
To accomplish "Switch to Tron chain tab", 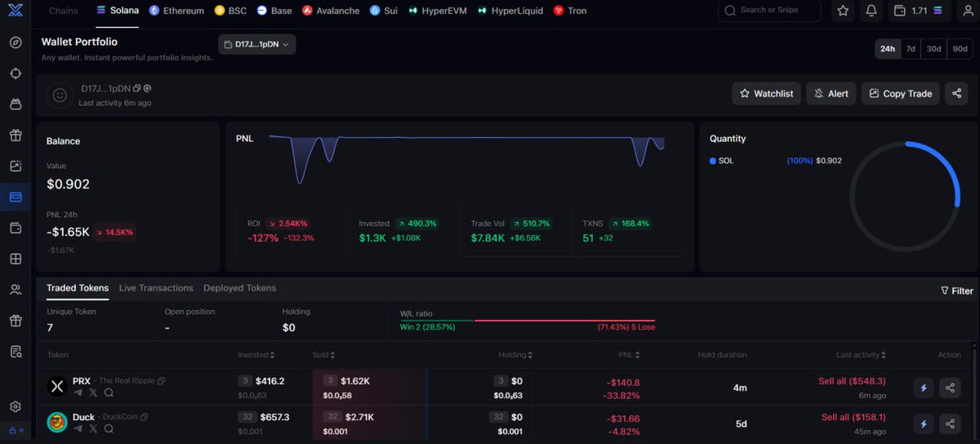I will 570,11.
